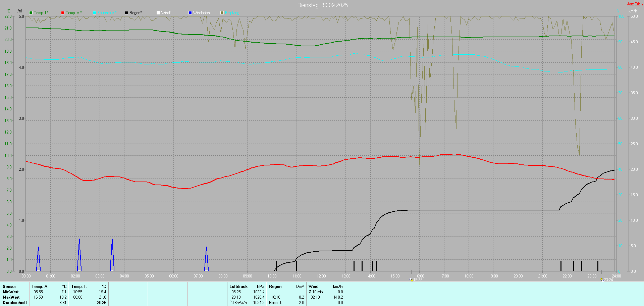This screenshot has height=306, width=644.
Task: Click the Regen header in the stats table
Action: pyautogui.click(x=275, y=287)
